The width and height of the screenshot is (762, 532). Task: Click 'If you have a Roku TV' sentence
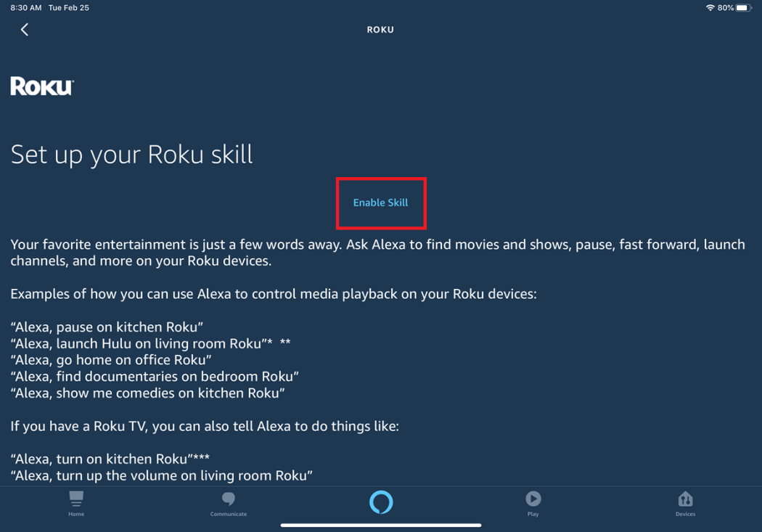pyautogui.click(x=205, y=426)
